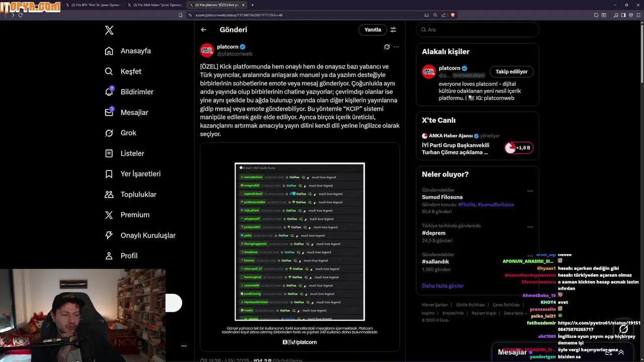The width and height of the screenshot is (644, 362).
Task: Click fatihozdemir's x.com link in chat overlay
Action: 599,326
